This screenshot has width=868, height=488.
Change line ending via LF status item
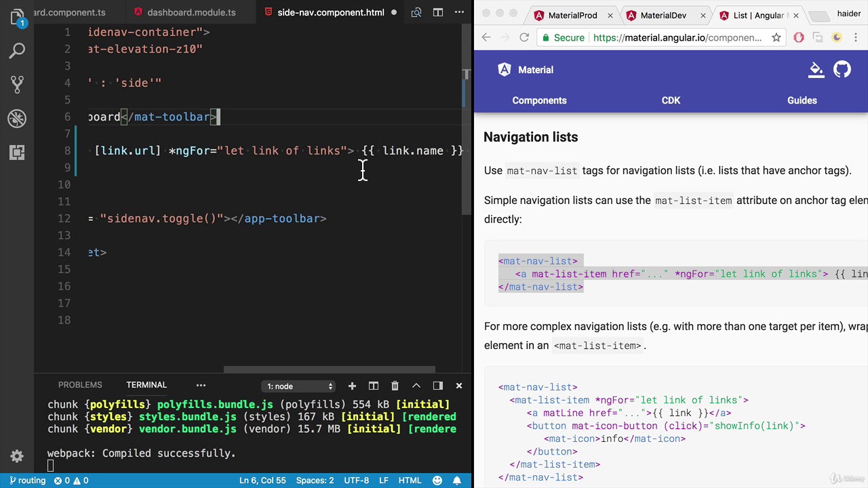tap(383, 481)
